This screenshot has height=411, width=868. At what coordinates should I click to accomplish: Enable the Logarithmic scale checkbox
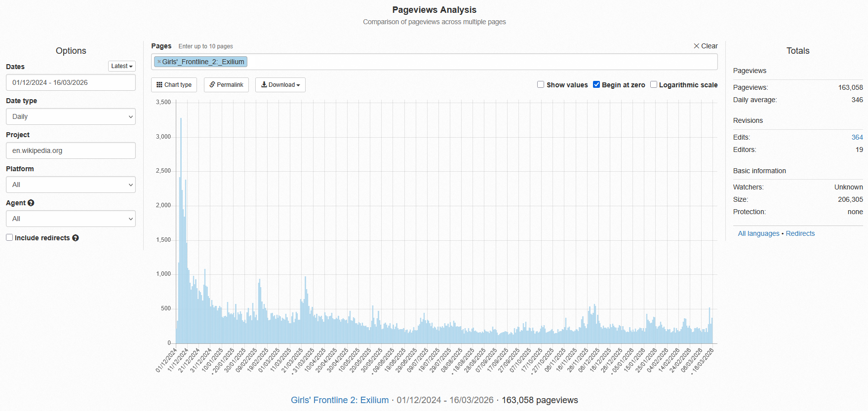click(x=654, y=84)
